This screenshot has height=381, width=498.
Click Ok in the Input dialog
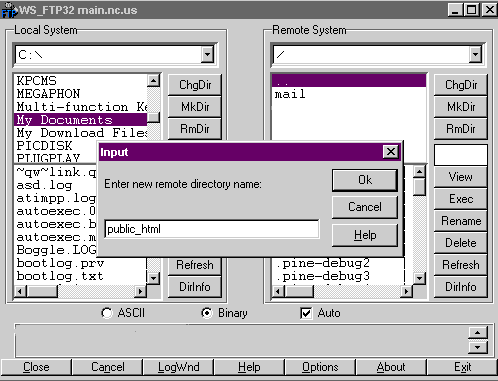coord(365,180)
